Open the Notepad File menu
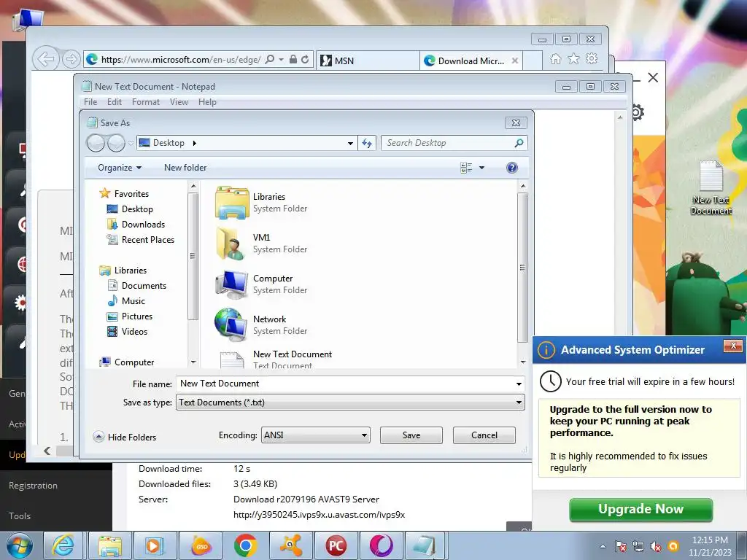The image size is (747, 560). (90, 102)
